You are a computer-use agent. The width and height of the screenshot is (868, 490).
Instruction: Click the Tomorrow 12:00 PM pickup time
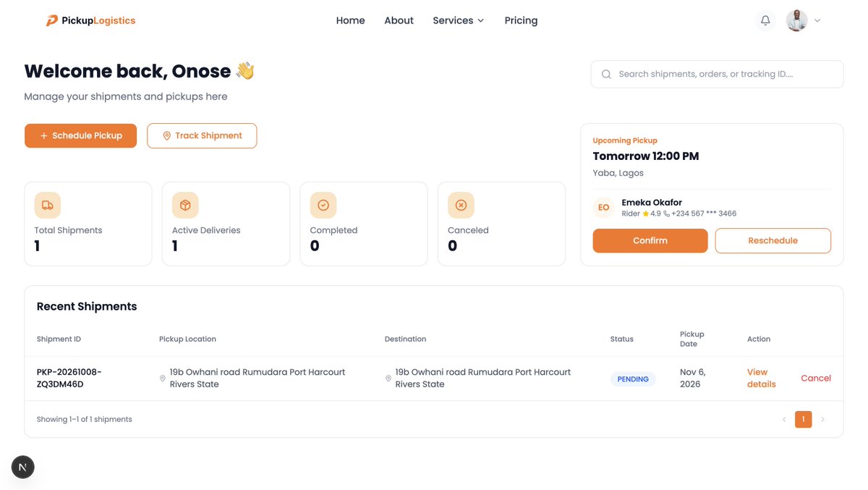click(645, 156)
